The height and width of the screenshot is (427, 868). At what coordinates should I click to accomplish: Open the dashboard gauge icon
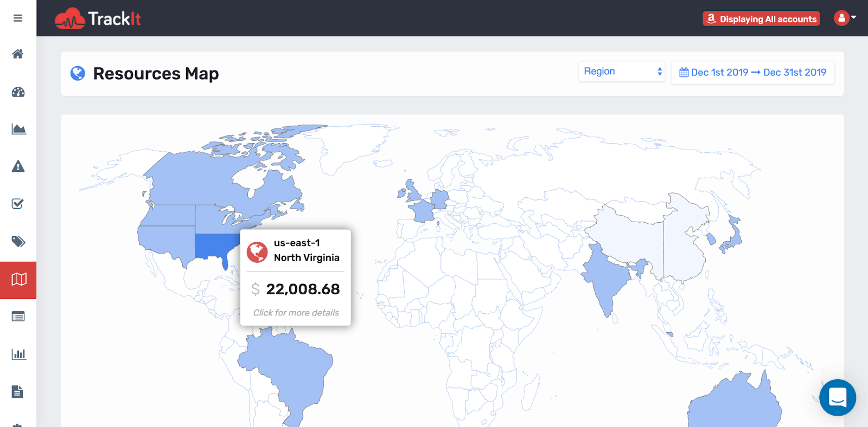[x=18, y=92]
